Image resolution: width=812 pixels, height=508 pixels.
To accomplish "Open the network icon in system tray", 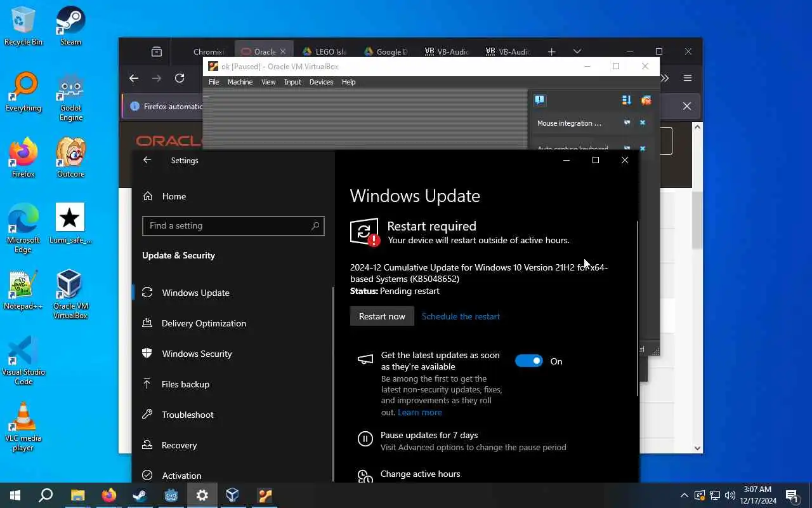I will 715,495.
